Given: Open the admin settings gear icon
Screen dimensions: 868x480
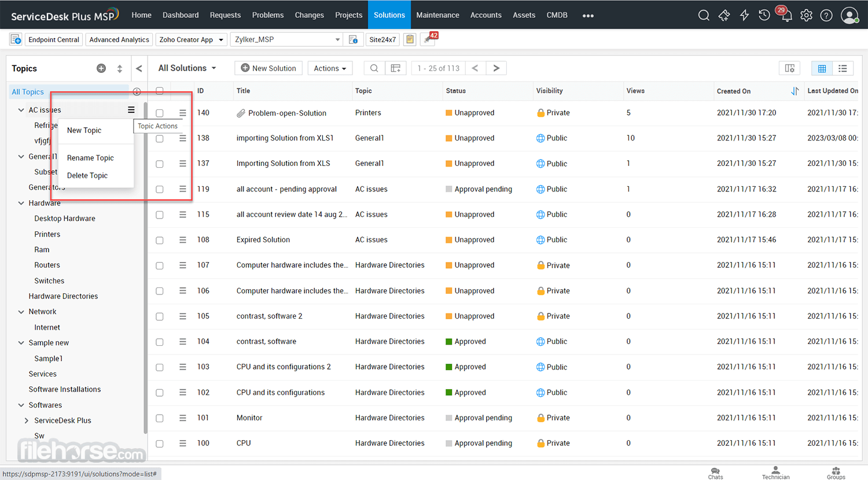Looking at the screenshot, I should pyautogui.click(x=806, y=15).
